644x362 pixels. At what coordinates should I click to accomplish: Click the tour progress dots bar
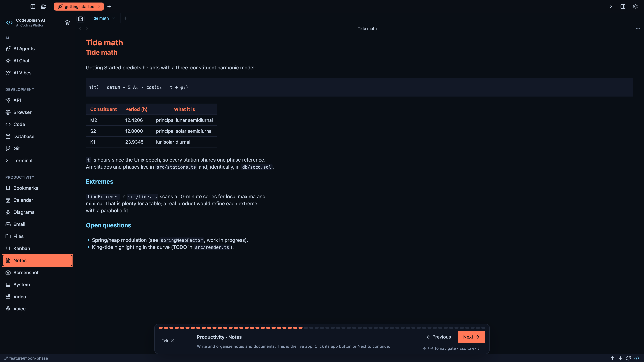322,328
